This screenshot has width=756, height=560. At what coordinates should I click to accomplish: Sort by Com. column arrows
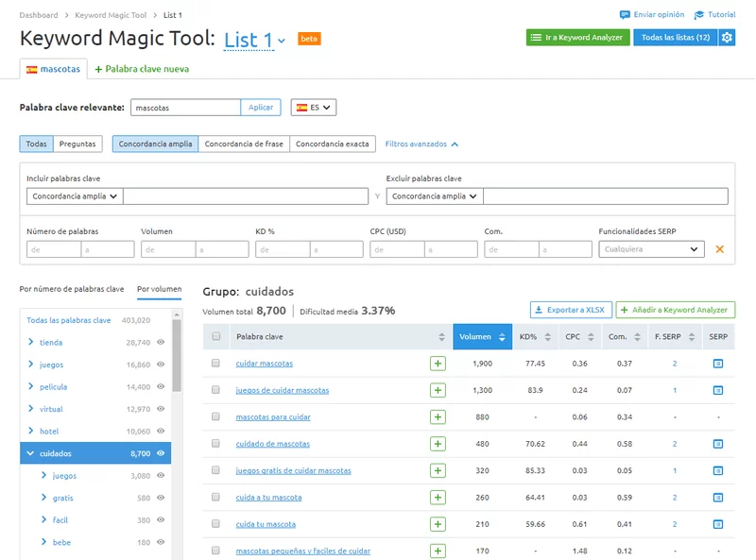click(637, 337)
